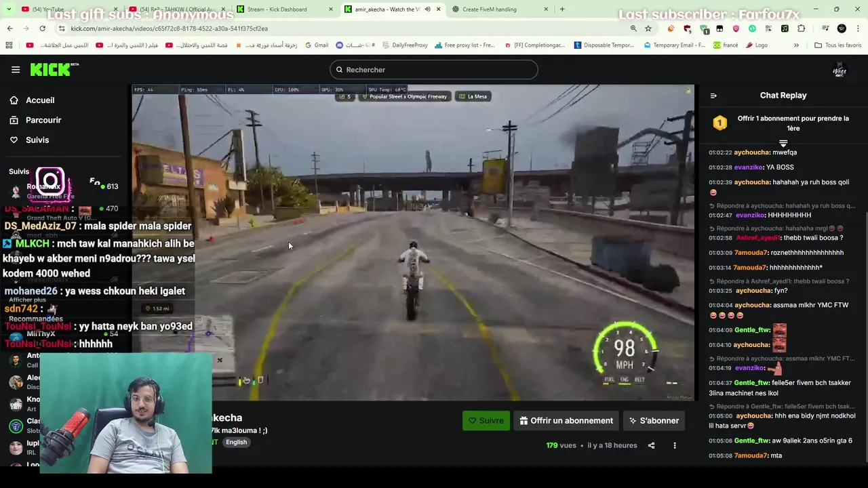Open the dark red shield extension icon
868x488 pixels.
(687, 28)
